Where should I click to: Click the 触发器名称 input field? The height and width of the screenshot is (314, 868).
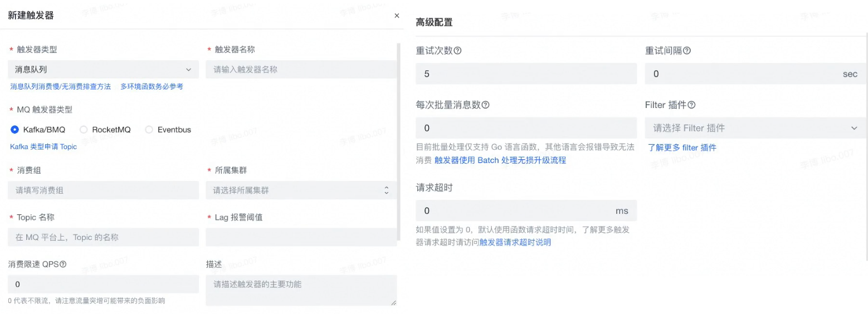tap(301, 70)
